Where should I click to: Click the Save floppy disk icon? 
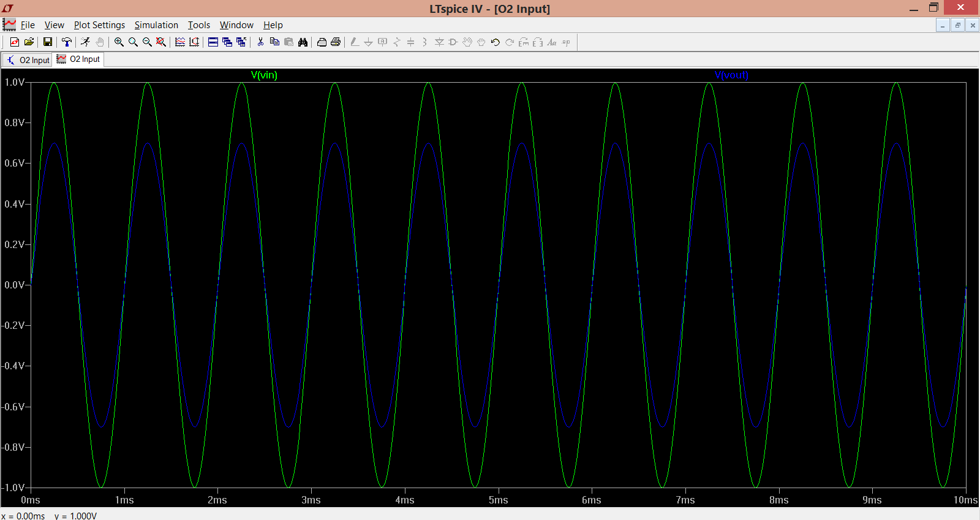tap(48, 42)
